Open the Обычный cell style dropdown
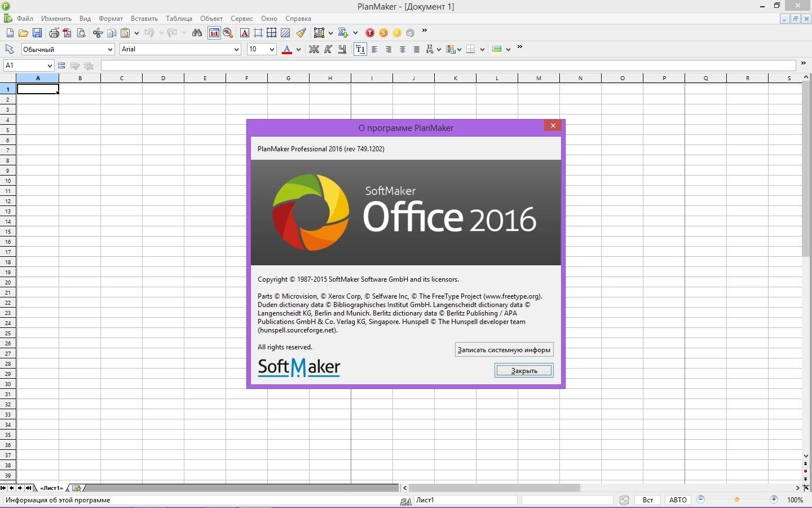The width and height of the screenshot is (812, 508). (x=110, y=50)
